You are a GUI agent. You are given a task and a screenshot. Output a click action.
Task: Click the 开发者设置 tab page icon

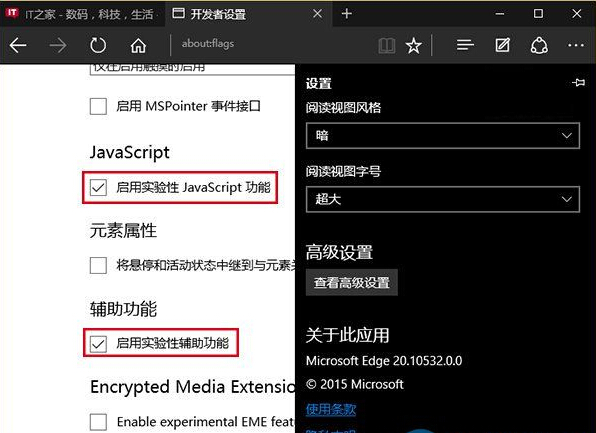point(179,13)
